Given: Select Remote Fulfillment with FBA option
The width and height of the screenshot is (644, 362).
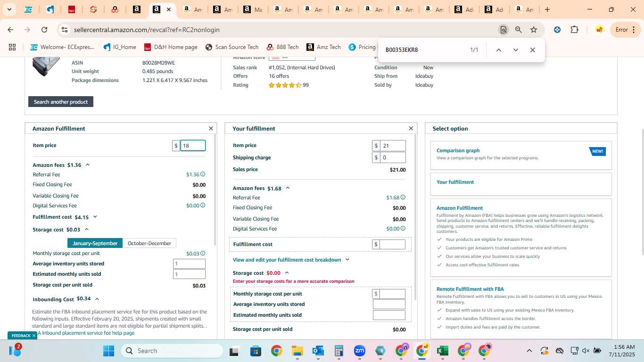Looking at the screenshot, I should [x=521, y=309].
